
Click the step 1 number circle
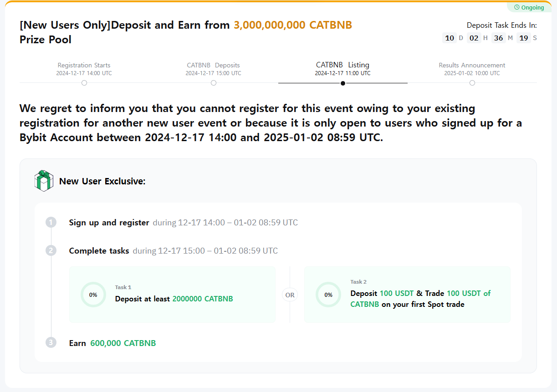click(x=51, y=223)
